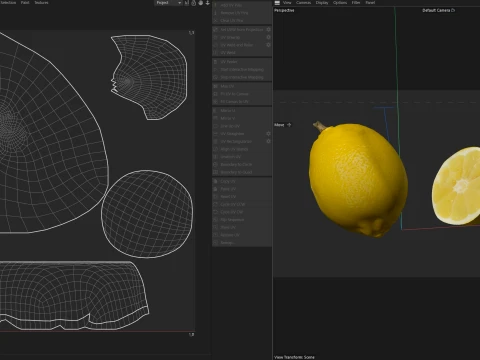Click icon beside UV Peeler
Image resolution: width=480 pixels, height=360 pixels.
[215, 62]
